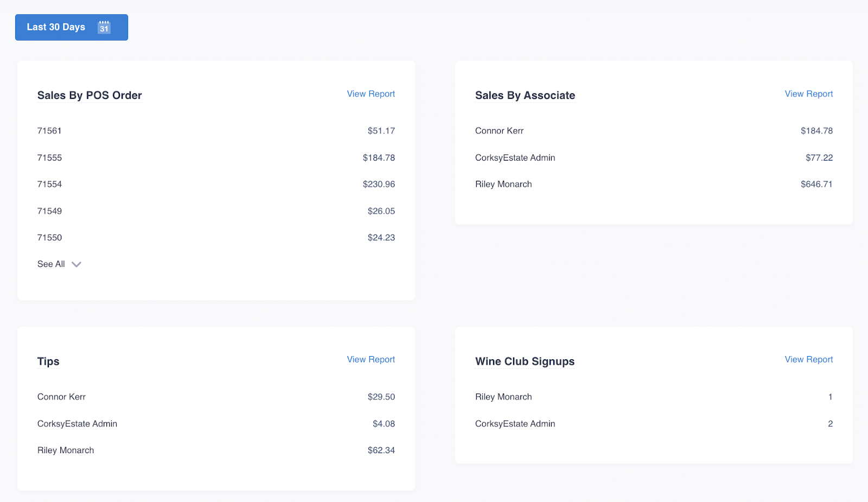Expand the See All chevron arrow
Image resolution: width=868 pixels, height=502 pixels.
tap(76, 264)
